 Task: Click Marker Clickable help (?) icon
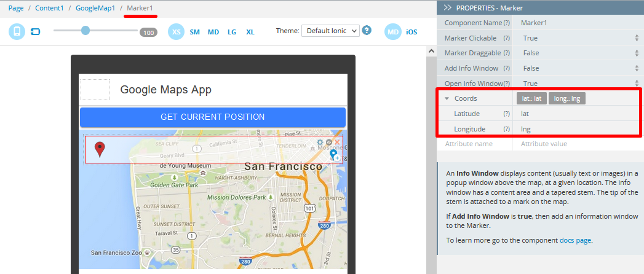506,38
